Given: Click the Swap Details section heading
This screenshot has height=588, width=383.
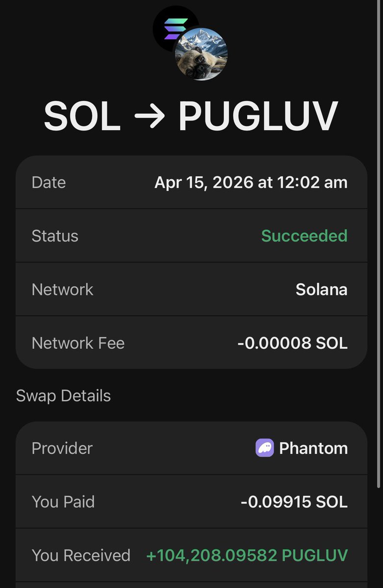Looking at the screenshot, I should (63, 395).
